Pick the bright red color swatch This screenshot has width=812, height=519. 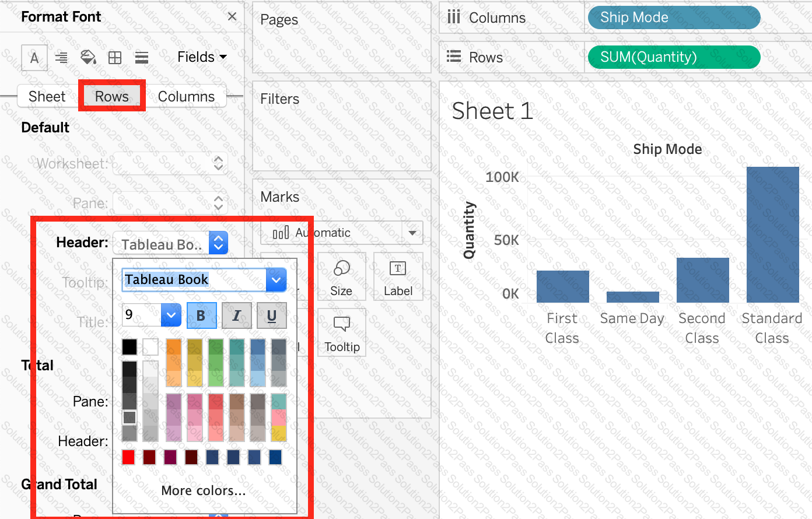click(x=129, y=457)
